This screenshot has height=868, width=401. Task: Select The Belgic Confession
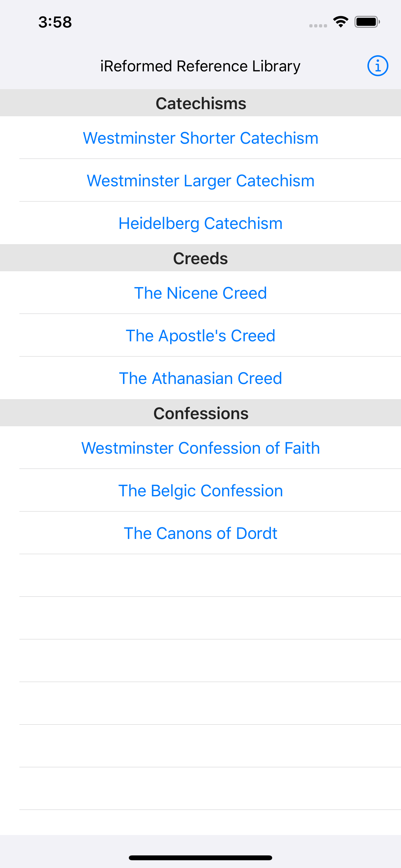pyautogui.click(x=200, y=491)
